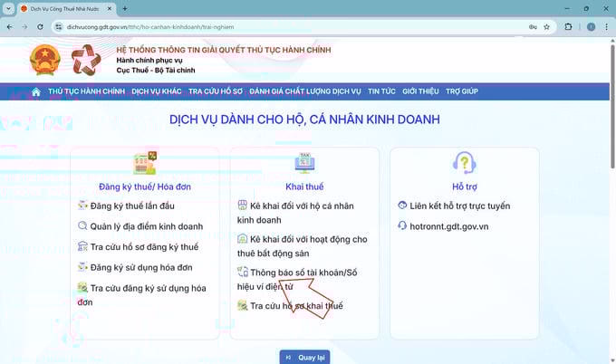Click the Vietnam national emblem logo
Screen dimensions: 616x364
[43, 60]
